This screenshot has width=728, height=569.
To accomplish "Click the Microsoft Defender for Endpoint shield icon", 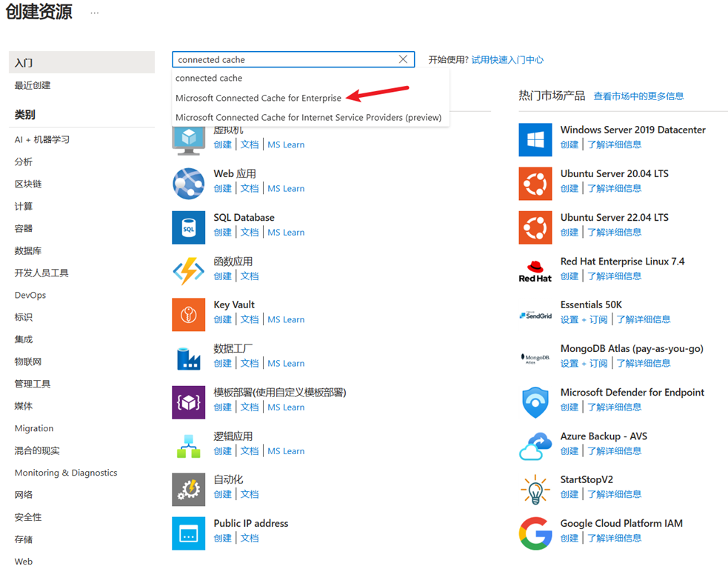I will [535, 402].
